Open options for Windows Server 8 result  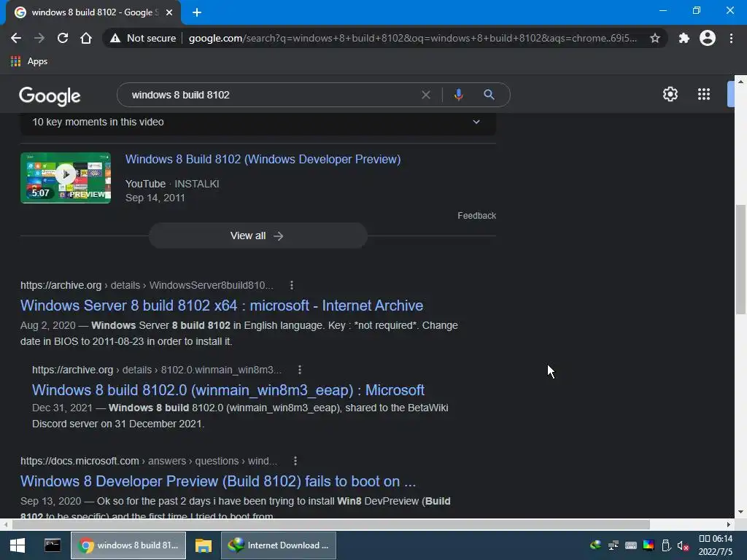tap(292, 285)
